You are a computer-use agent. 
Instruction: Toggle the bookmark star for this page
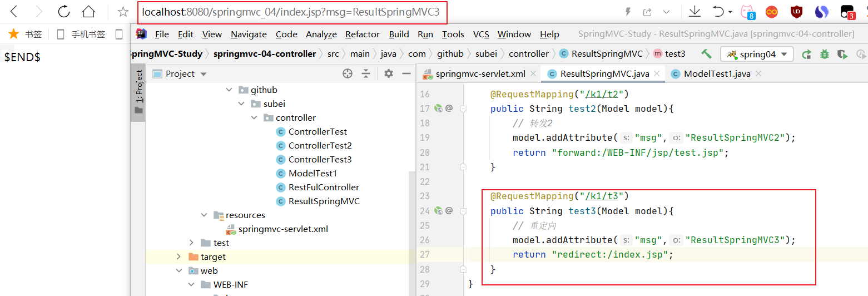(123, 12)
